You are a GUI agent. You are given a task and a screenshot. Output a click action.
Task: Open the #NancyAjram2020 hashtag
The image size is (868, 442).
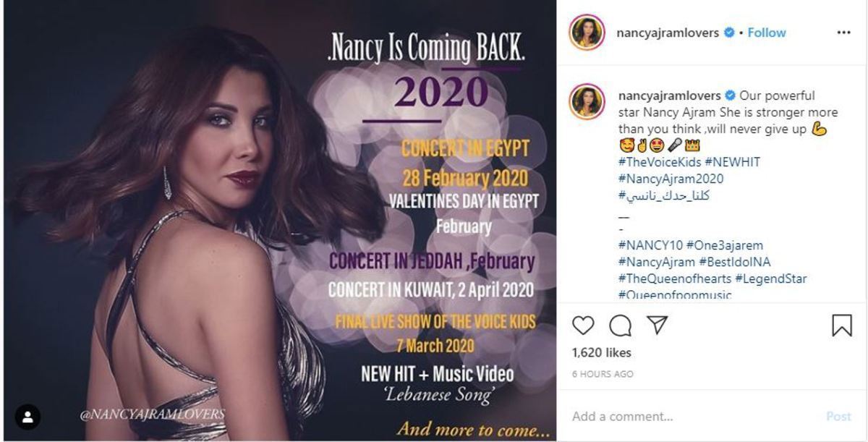(x=671, y=179)
